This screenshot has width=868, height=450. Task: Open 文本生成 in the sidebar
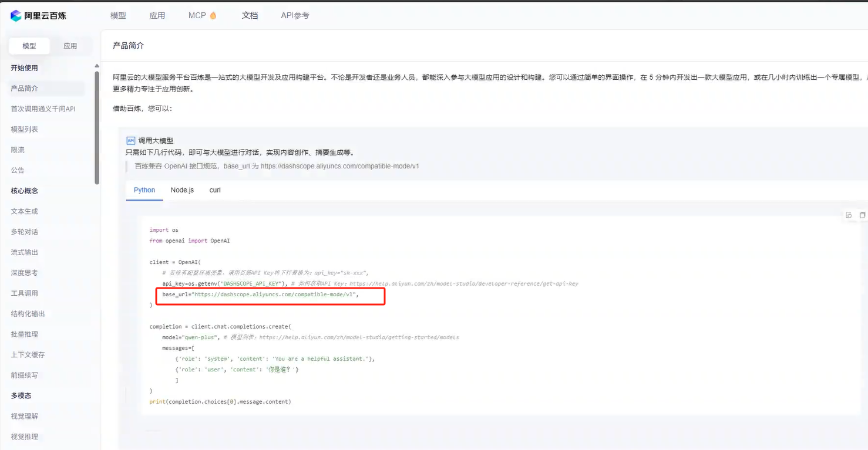point(24,211)
